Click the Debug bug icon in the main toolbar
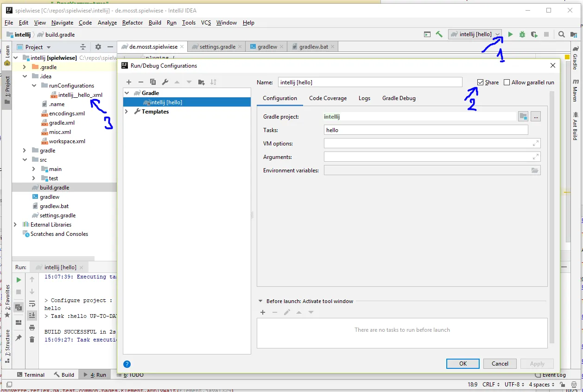This screenshot has height=392, width=583. point(522,34)
